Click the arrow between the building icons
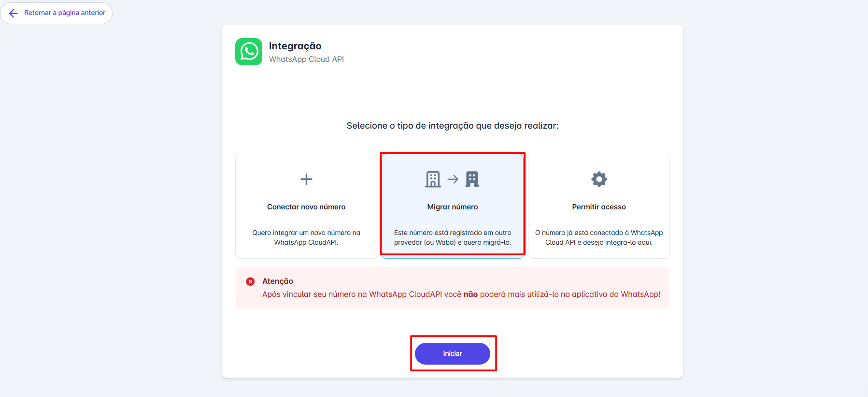Screen dimensions: 868x397 453,179
